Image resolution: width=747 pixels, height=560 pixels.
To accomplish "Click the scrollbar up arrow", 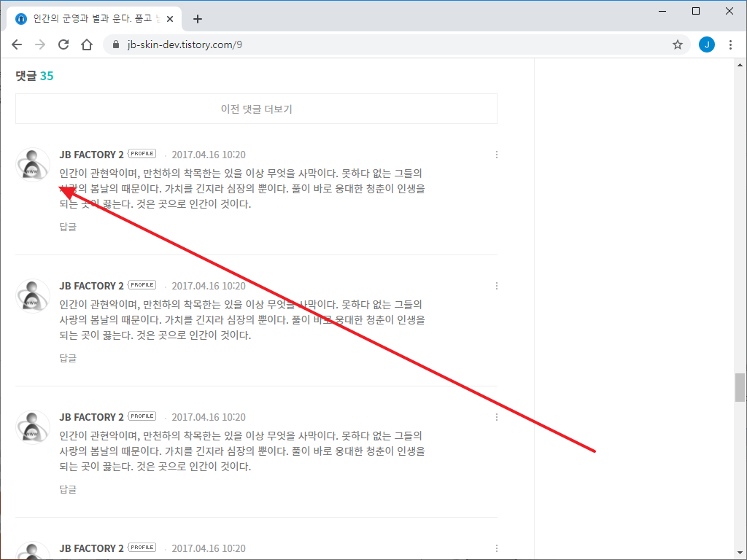I will click(740, 65).
